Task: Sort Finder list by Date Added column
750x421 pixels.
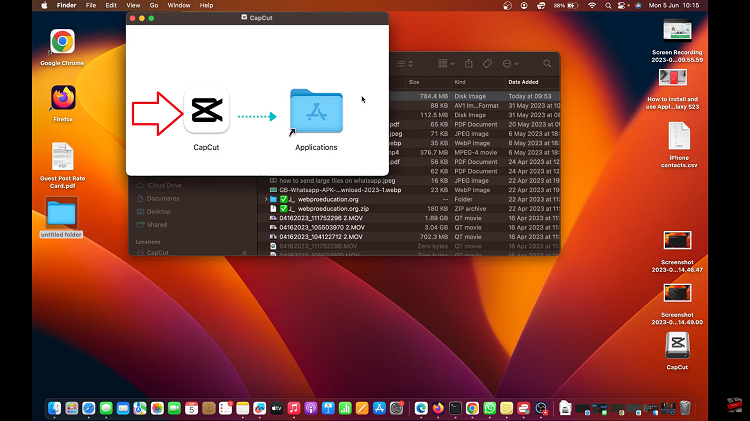Action: click(523, 82)
